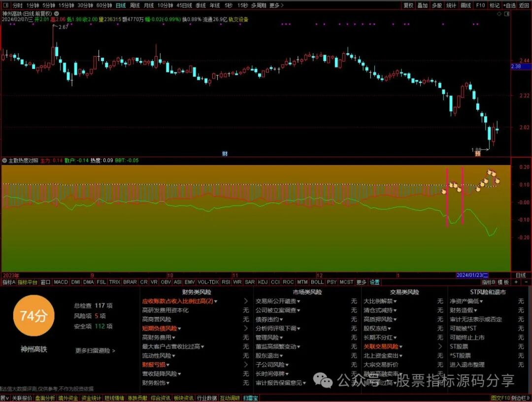
Task: Click the 多股 multi-stock button
Action: [x=436, y=5]
